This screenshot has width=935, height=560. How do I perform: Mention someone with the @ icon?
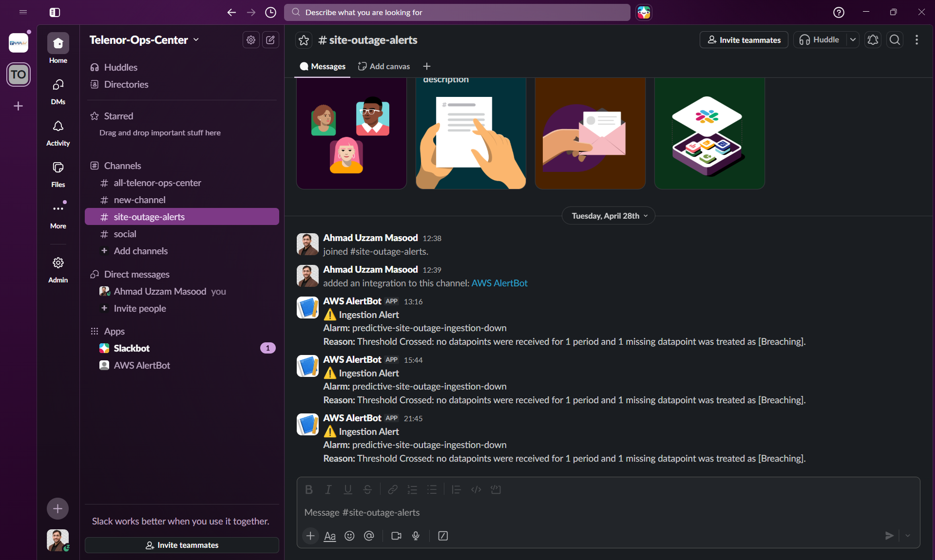coord(369,536)
